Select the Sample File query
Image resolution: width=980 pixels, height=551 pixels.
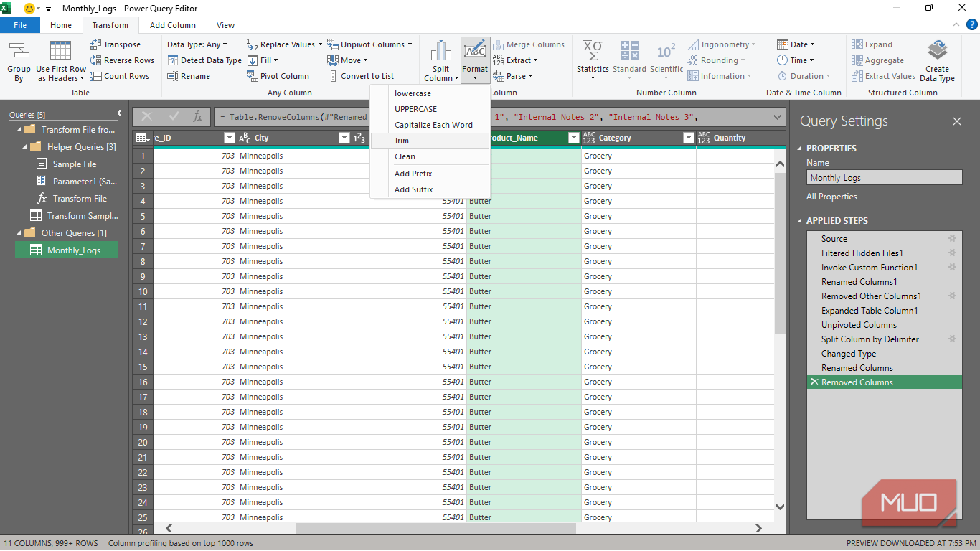74,164
